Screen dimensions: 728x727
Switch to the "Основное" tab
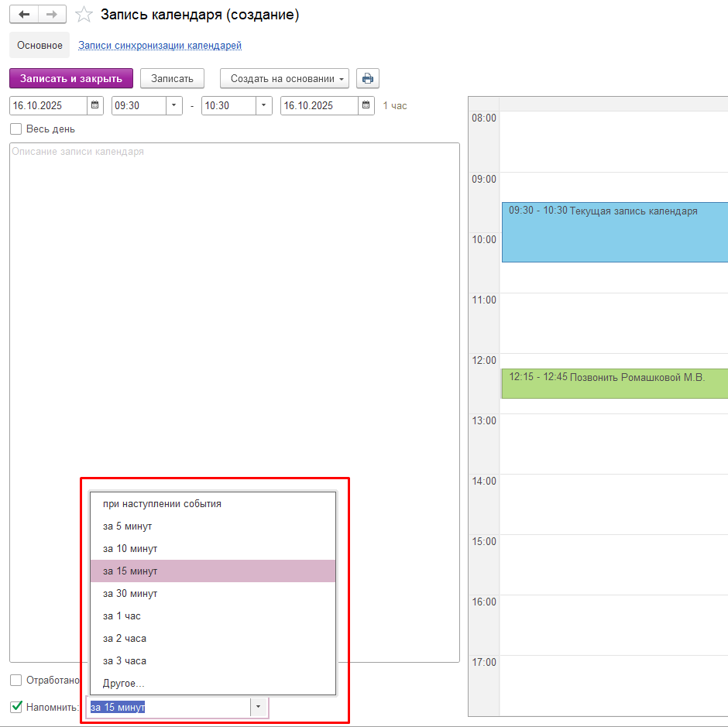[x=39, y=46]
